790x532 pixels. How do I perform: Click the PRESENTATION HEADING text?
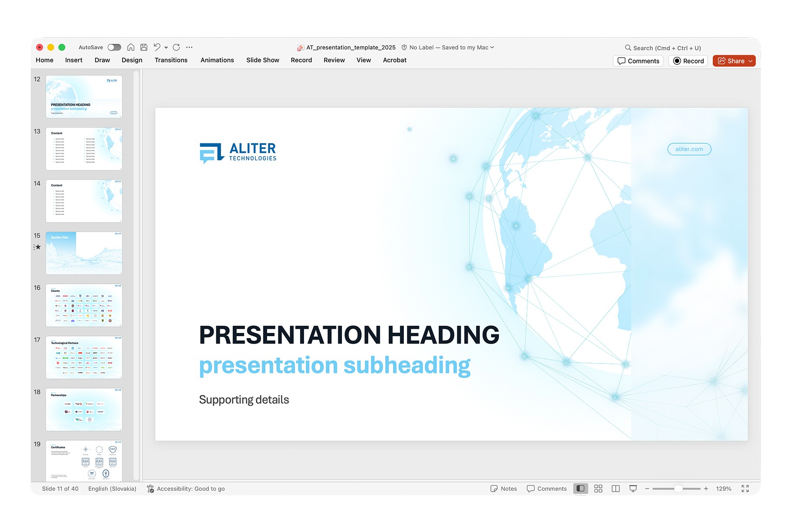[349, 335]
